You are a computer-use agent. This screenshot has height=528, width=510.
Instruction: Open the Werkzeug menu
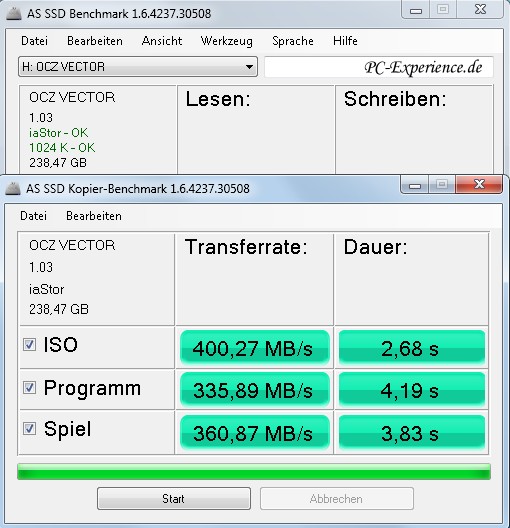coord(227,41)
